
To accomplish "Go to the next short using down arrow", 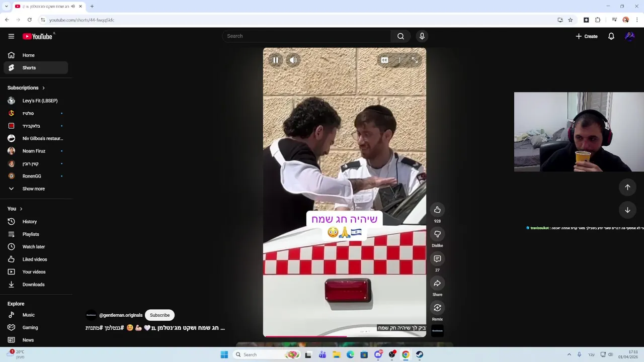I will pyautogui.click(x=627, y=210).
